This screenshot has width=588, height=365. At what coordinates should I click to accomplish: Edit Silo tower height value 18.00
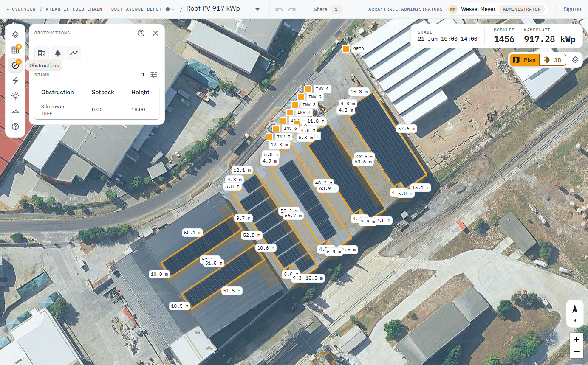coord(139,109)
